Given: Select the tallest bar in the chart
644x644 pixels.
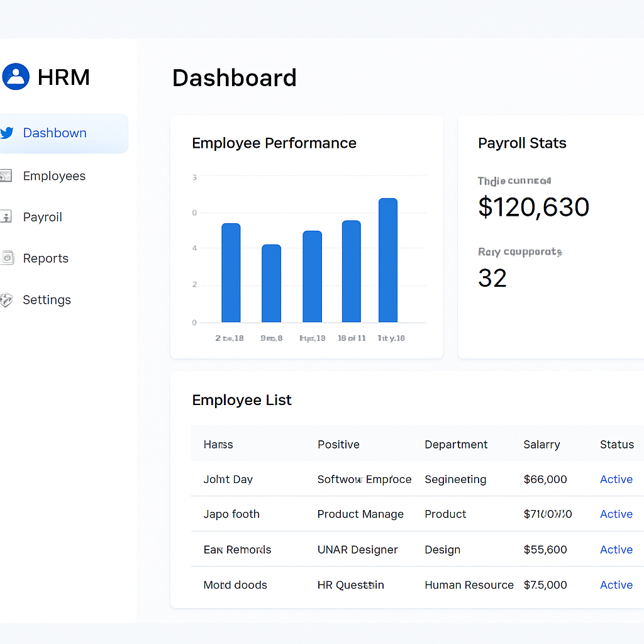Looking at the screenshot, I should pyautogui.click(x=388, y=260).
